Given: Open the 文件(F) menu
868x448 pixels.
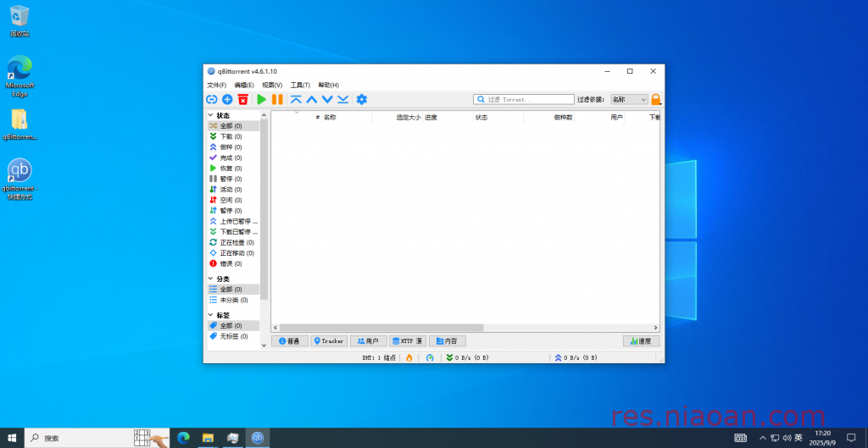Looking at the screenshot, I should (x=216, y=86).
